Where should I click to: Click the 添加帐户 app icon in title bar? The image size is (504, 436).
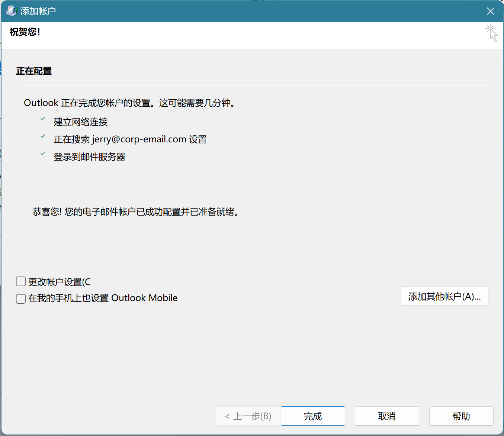coord(12,11)
